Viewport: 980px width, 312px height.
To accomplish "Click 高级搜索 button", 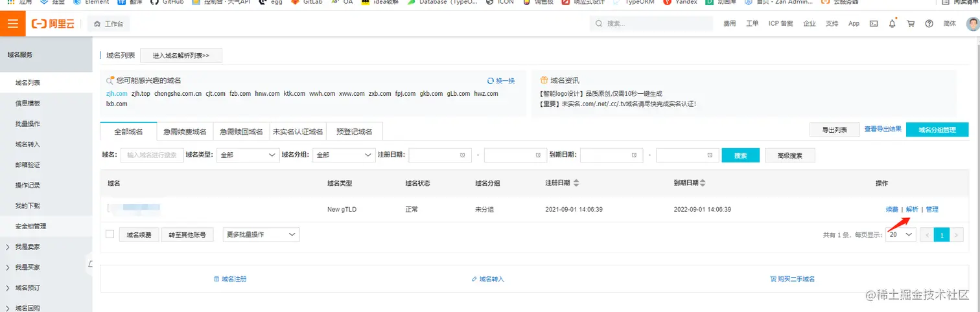I will click(789, 155).
